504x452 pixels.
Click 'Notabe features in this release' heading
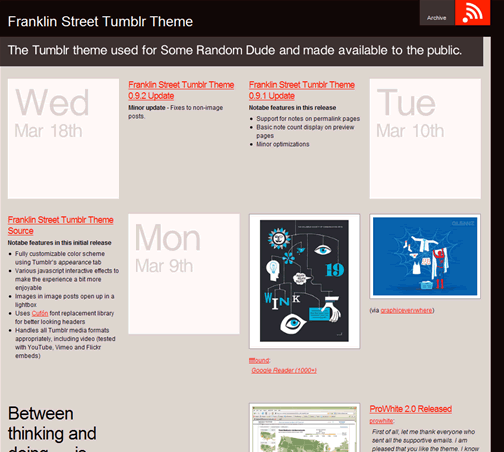(292, 108)
